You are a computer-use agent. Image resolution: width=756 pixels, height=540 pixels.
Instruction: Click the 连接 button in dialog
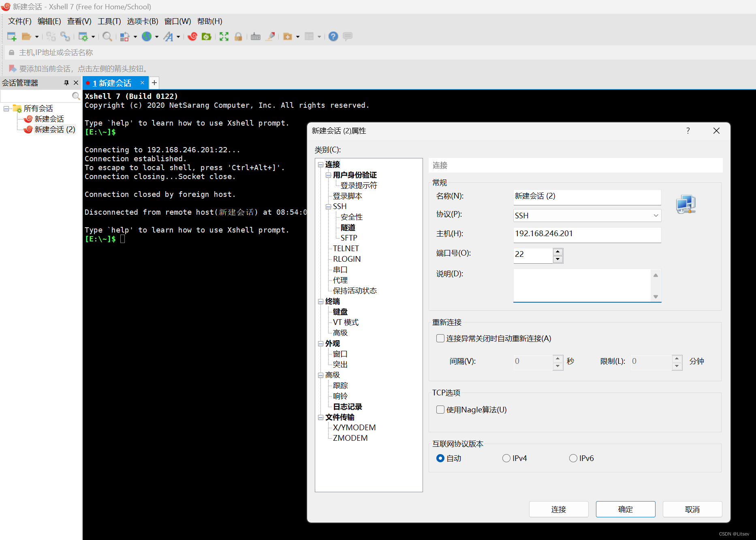point(559,509)
